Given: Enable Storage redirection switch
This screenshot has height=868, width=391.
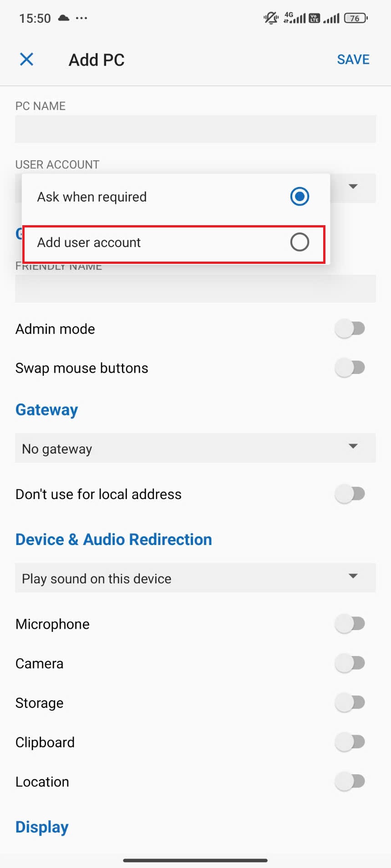Looking at the screenshot, I should tap(350, 703).
